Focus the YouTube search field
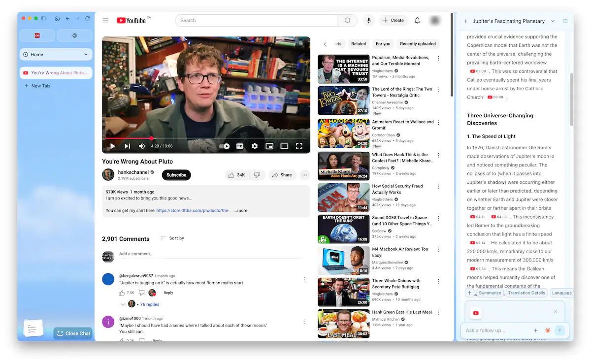 257,20
